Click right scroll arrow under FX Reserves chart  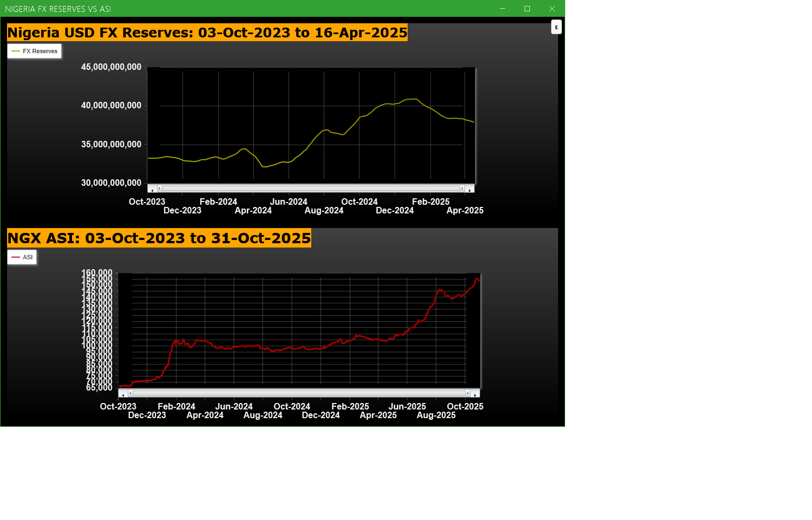pos(470,188)
